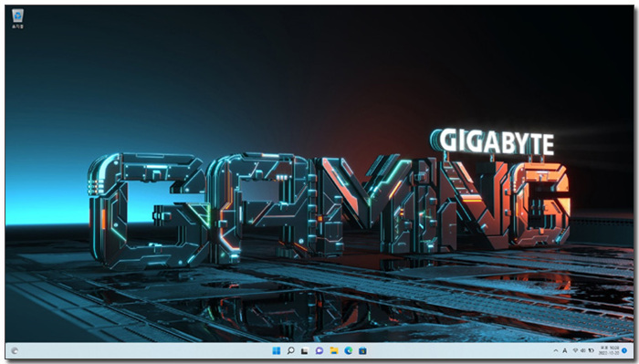Screen dimensions: 639x364
Task: Open network settings from the Wi-Fi tray icon
Action: click(575, 350)
